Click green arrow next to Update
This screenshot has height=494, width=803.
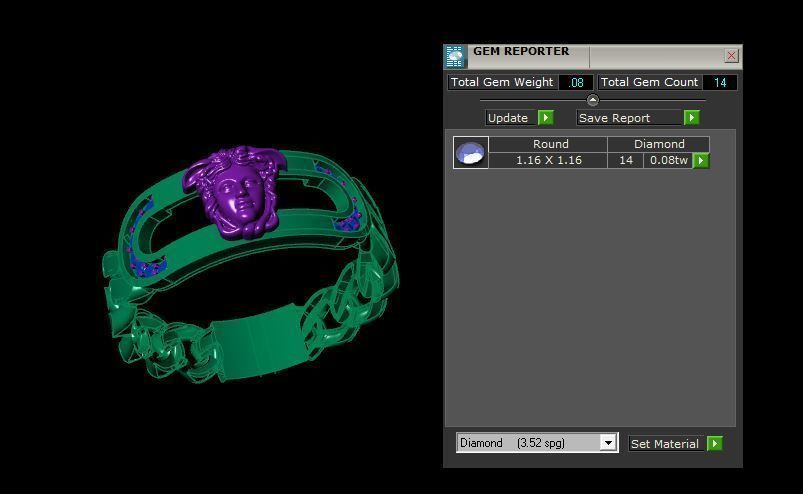click(x=546, y=118)
